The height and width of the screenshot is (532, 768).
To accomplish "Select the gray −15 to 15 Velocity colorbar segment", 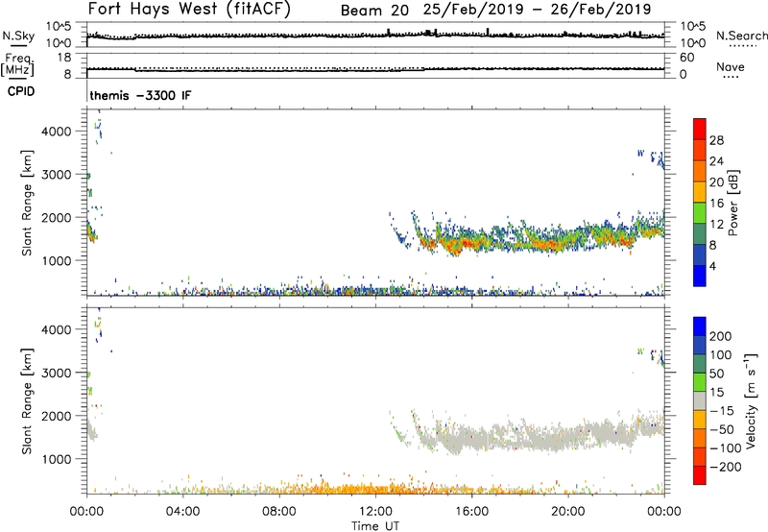I will click(x=700, y=401).
